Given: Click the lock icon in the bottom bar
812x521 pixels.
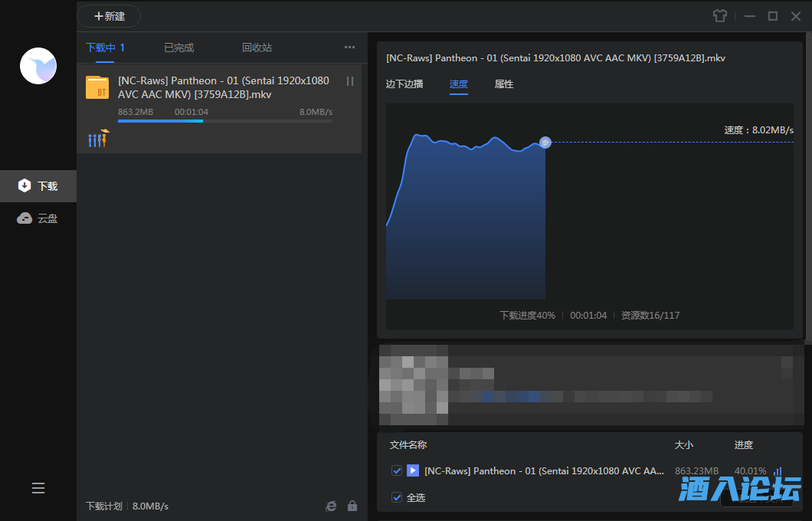Looking at the screenshot, I should pyautogui.click(x=352, y=506).
